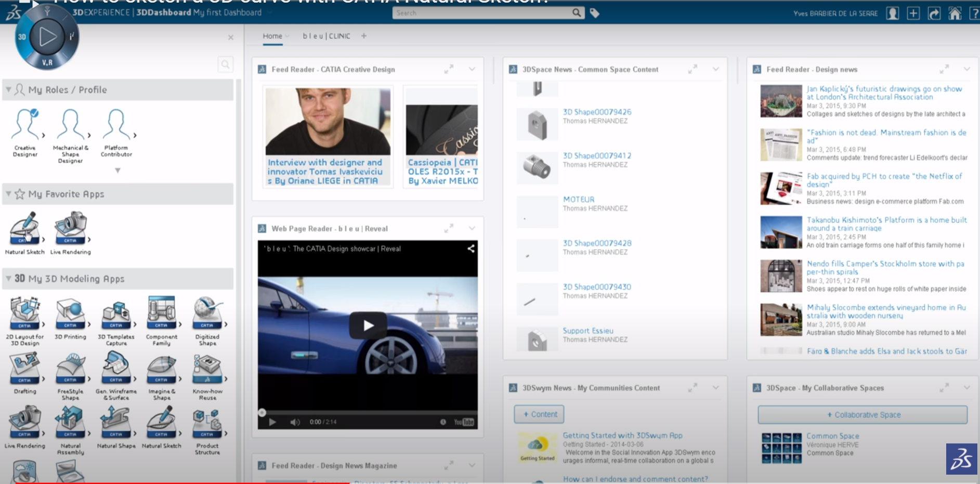The image size is (980, 484).
Task: Select the Mechanical & Shape Designer role
Action: tap(70, 125)
